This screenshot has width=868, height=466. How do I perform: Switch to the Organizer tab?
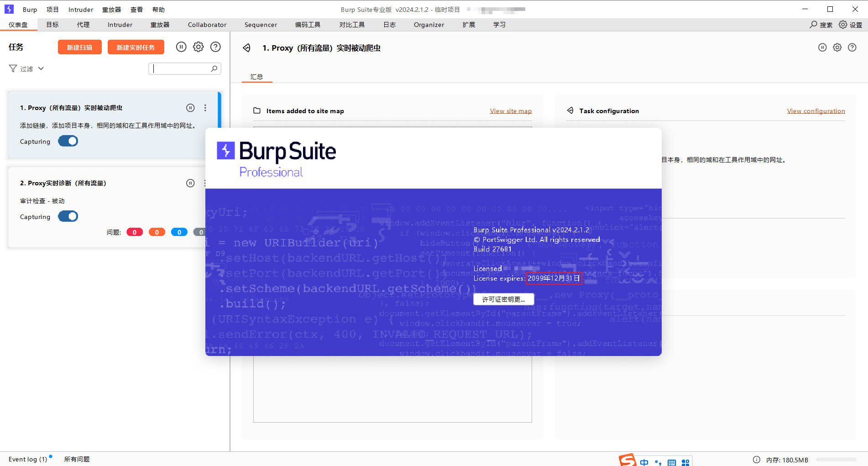429,25
